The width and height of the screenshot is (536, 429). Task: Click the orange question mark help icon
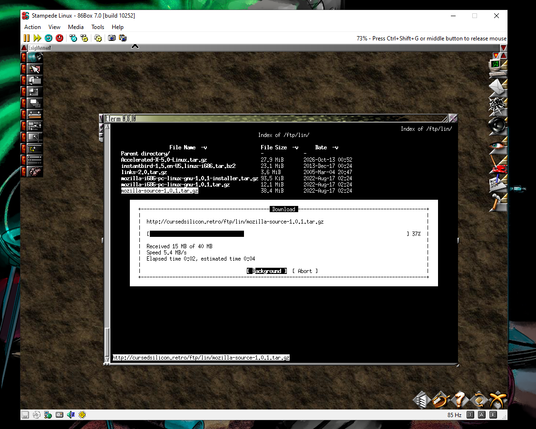pos(460,399)
